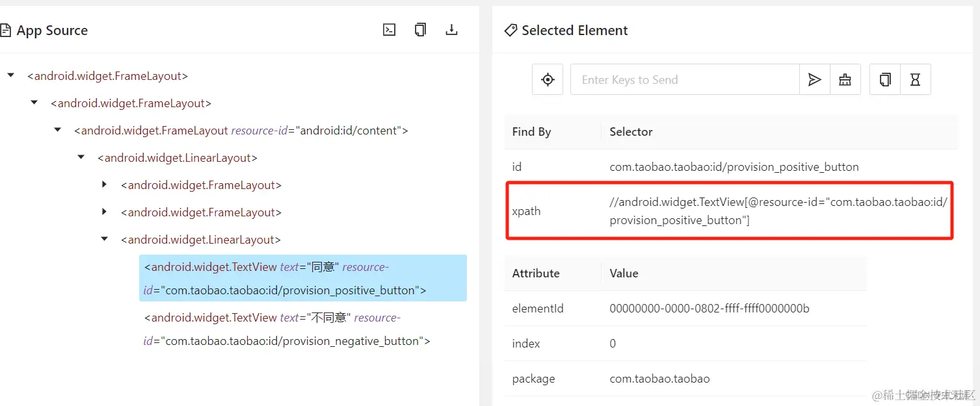The image size is (980, 406).
Task: Send keys paper-plane icon
Action: (814, 79)
